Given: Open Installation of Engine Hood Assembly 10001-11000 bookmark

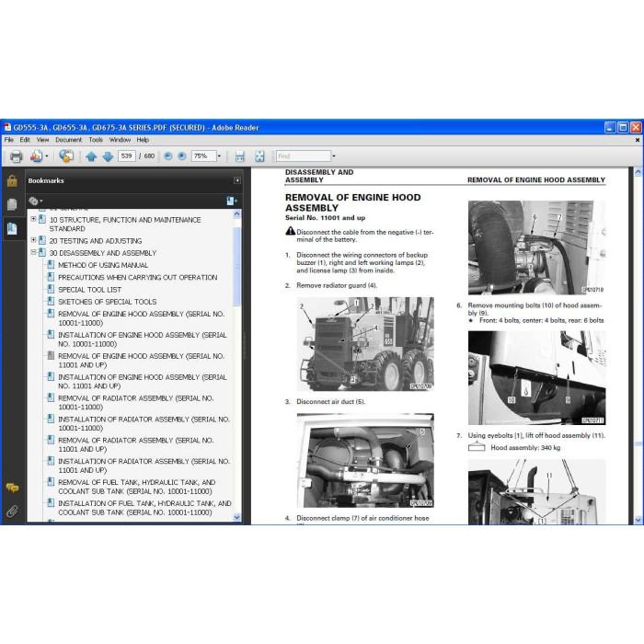Looking at the screenshot, I should point(143,339).
